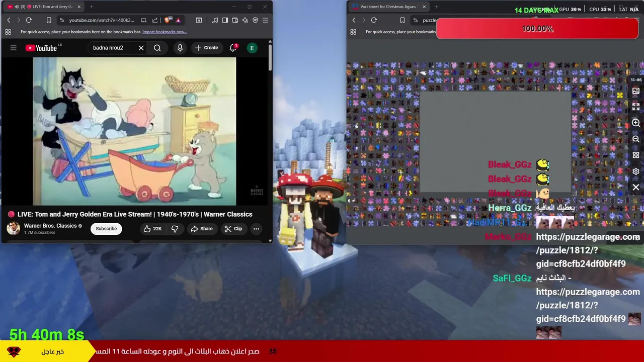Click the tab search icon in YouTube window toolbar

click(x=199, y=20)
